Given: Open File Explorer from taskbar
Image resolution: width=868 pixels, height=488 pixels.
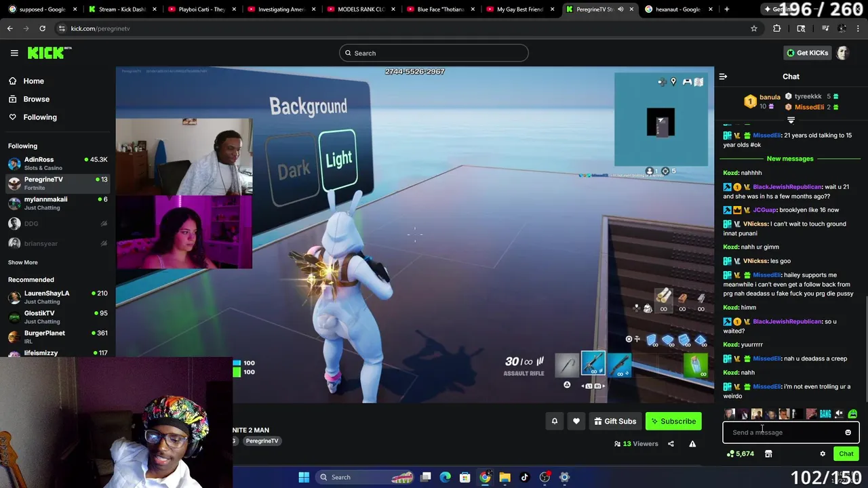Looking at the screenshot, I should point(505,477).
